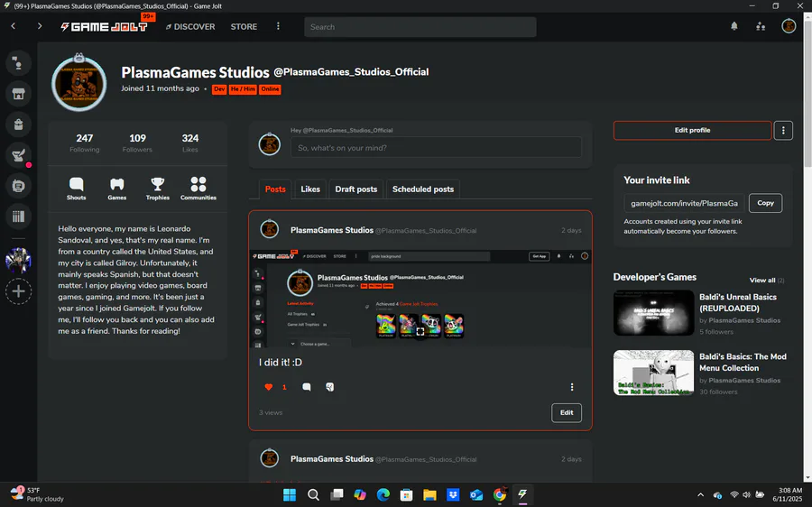Open the Dev badge tag
The image size is (812, 507).
[x=219, y=89]
